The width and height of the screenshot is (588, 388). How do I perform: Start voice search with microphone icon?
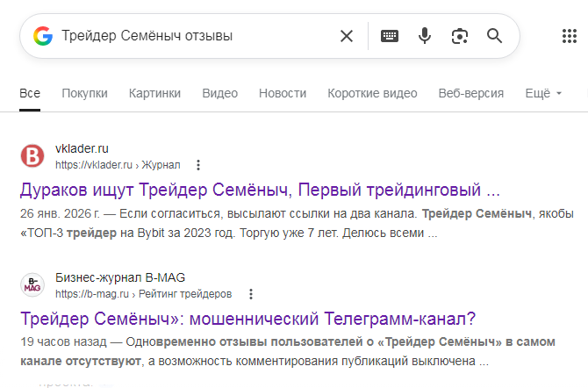(x=425, y=36)
